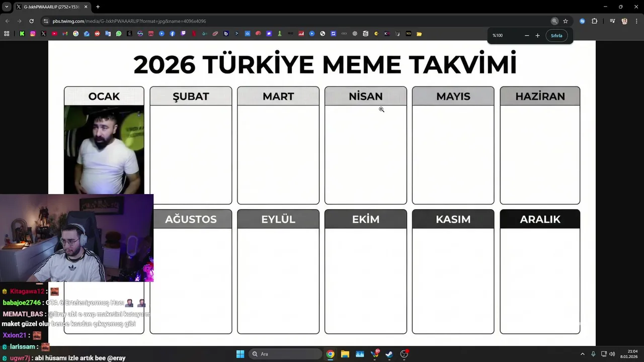Click the ARALIK month header
Viewport: 644px width, 362px height.
pos(540,219)
